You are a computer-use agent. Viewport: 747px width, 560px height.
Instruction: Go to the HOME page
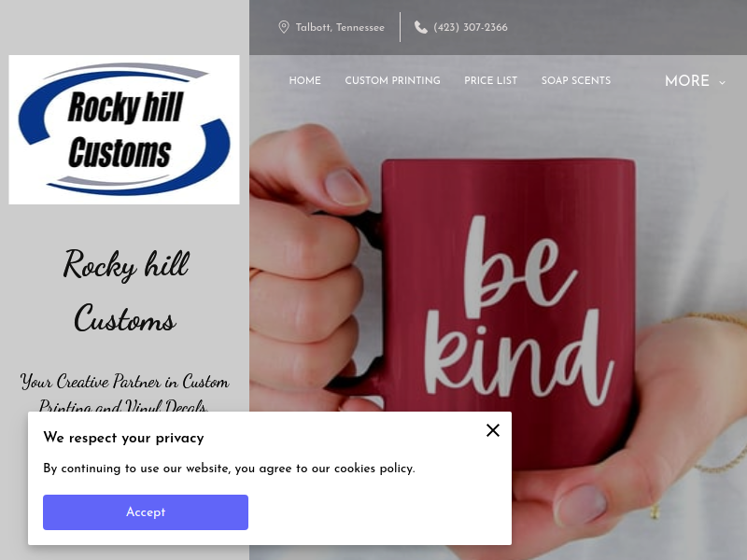point(305,80)
